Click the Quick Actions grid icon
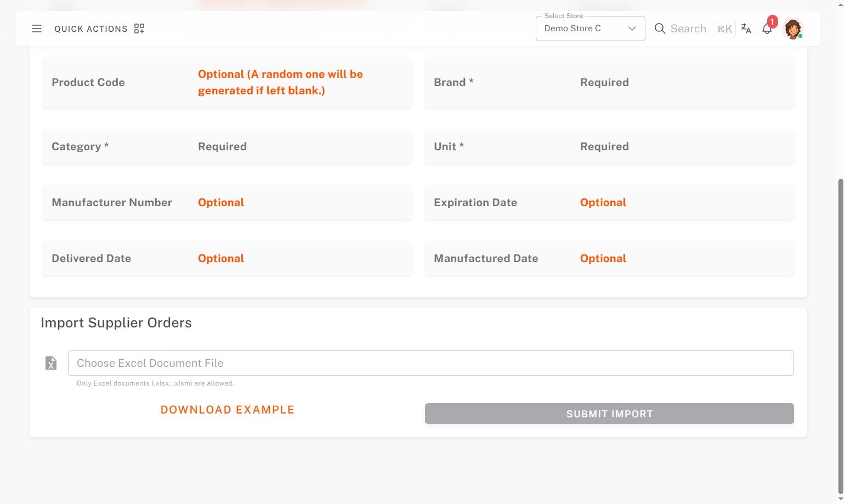Screen dimensions: 845x504 click(139, 29)
